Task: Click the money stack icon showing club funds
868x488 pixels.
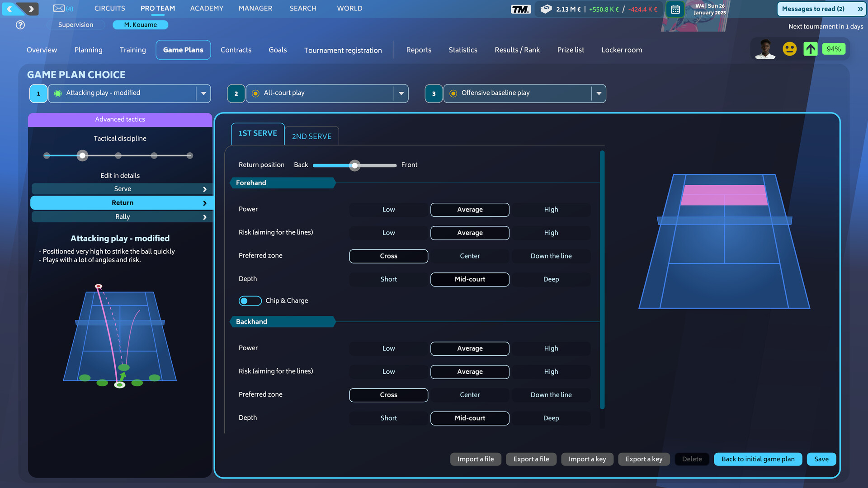Action: pyautogui.click(x=547, y=9)
